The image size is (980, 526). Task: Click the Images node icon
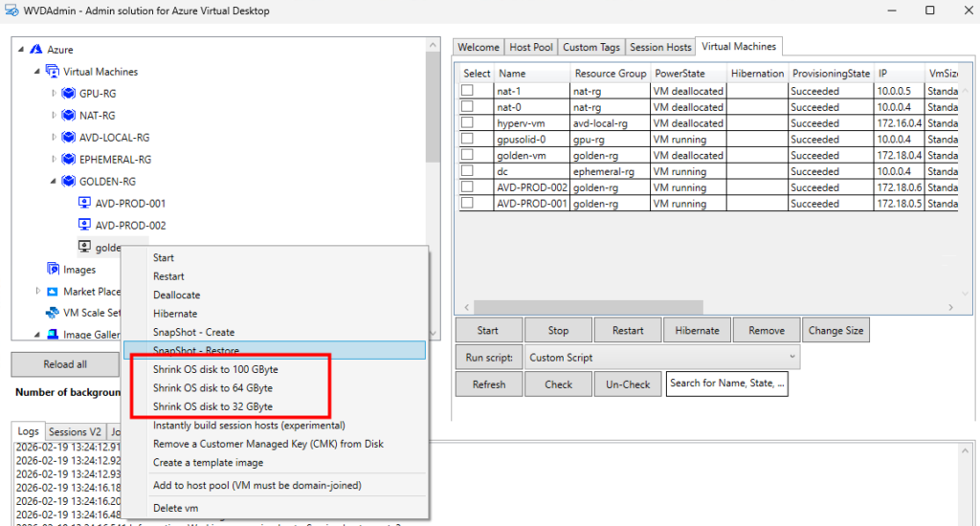[53, 270]
